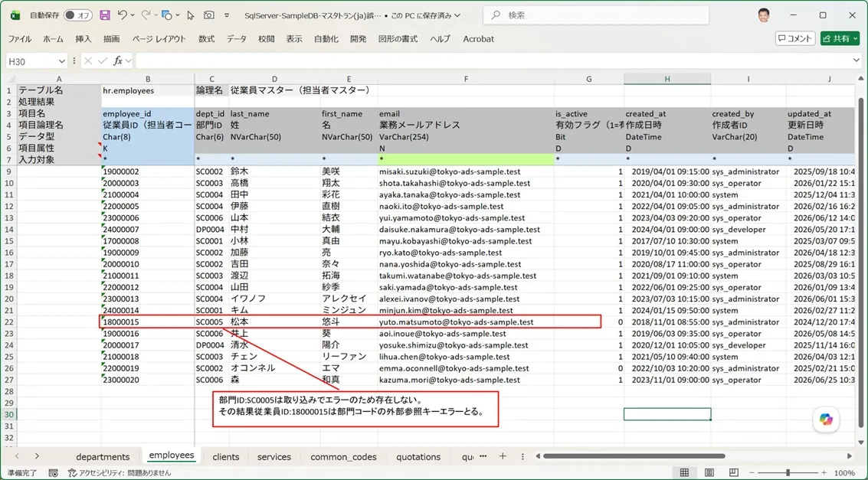This screenshot has height=480, width=868.
Task: Open the shapes quick access icon
Action: tap(166, 15)
